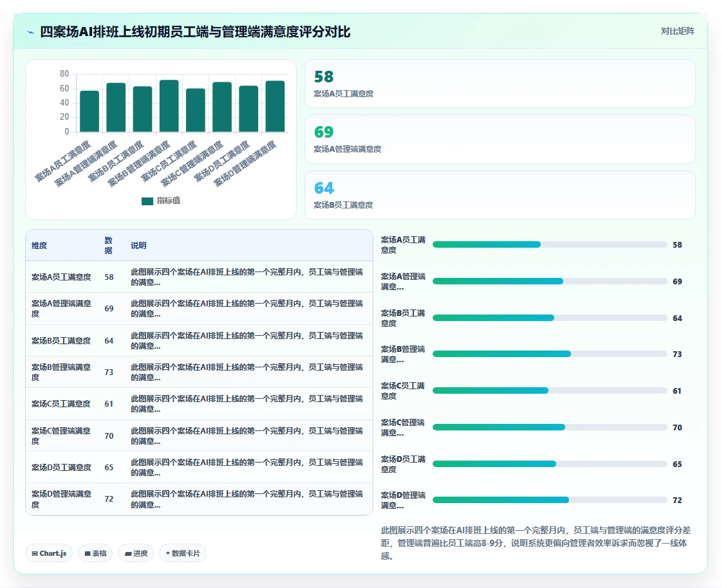Click the 数据 column header
721x588 pixels.
pyautogui.click(x=109, y=245)
